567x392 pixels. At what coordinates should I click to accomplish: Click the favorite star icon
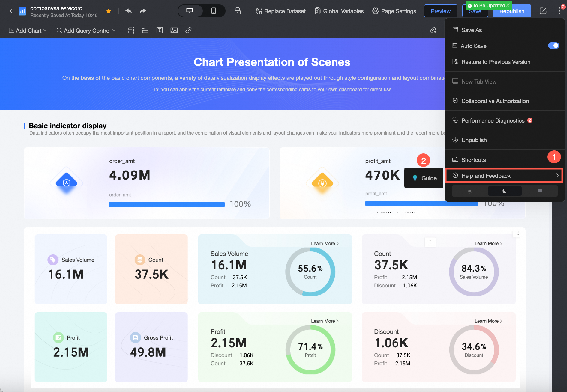[x=109, y=11]
